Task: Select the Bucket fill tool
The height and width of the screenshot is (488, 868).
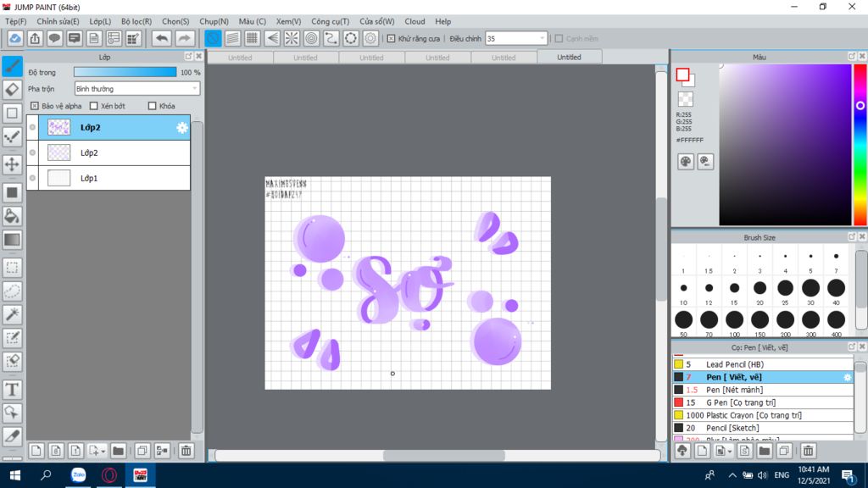Action: [12, 216]
